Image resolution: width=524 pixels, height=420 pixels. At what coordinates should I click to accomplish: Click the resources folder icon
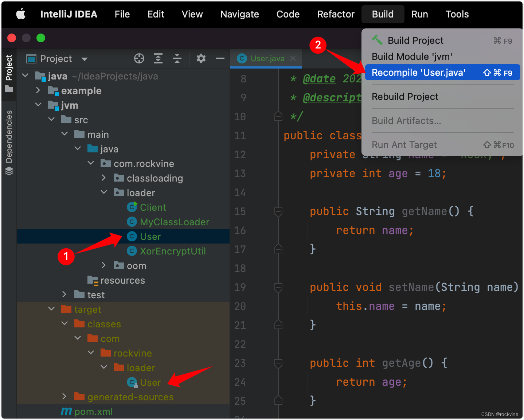(x=93, y=280)
